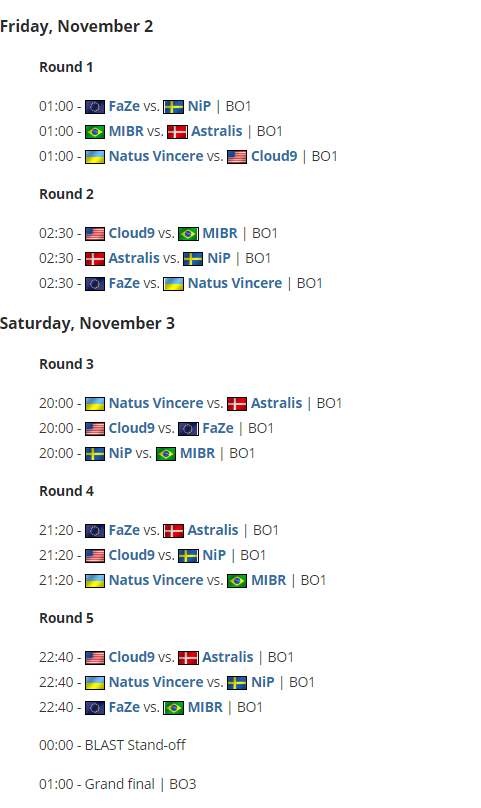Open FaZe team link in Round 1
Viewport: 481px width, 808px height.
click(124, 106)
